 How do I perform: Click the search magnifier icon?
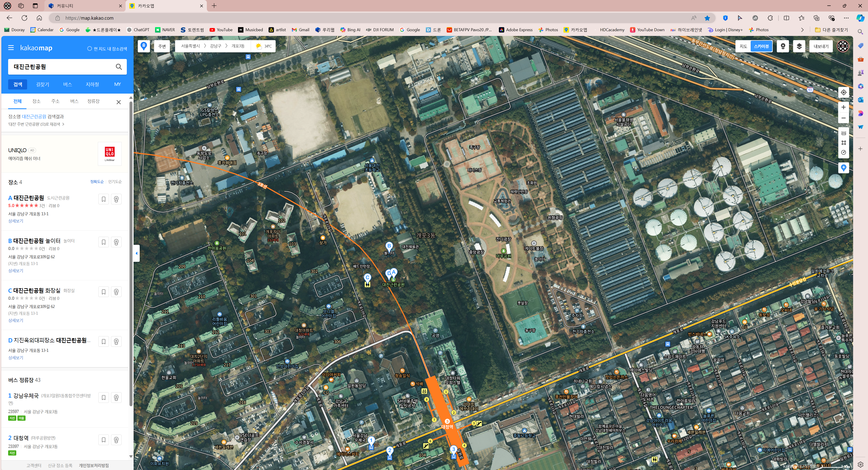click(119, 67)
